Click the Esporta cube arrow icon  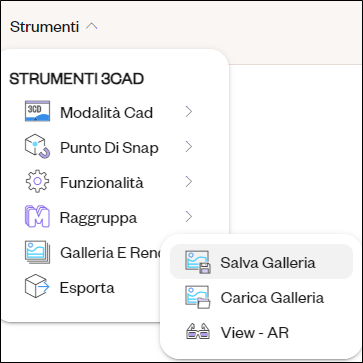[37, 286]
